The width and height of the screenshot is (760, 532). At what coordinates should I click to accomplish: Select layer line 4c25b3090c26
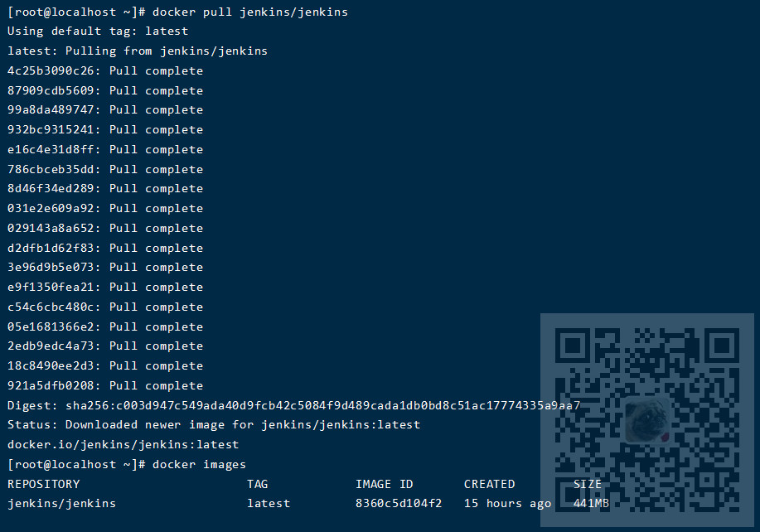point(105,70)
